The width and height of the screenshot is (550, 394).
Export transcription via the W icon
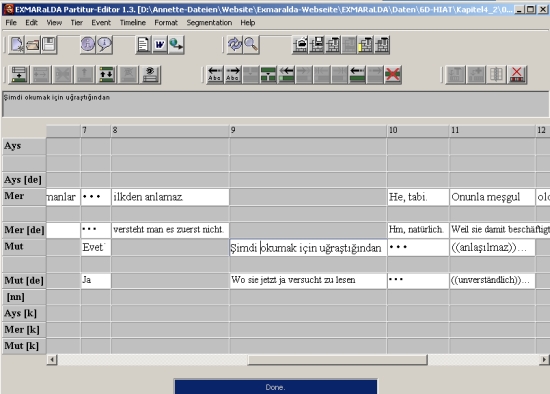[x=160, y=45]
